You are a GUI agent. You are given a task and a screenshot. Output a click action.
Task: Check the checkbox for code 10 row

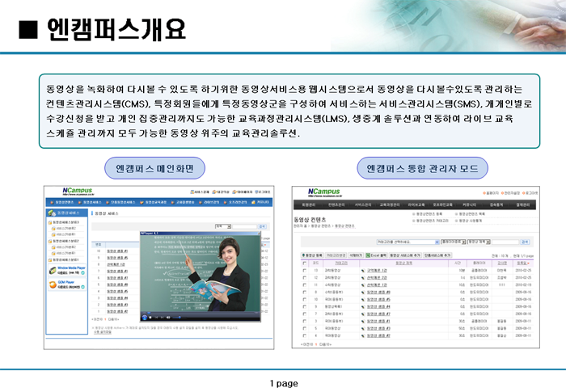[x=305, y=299]
